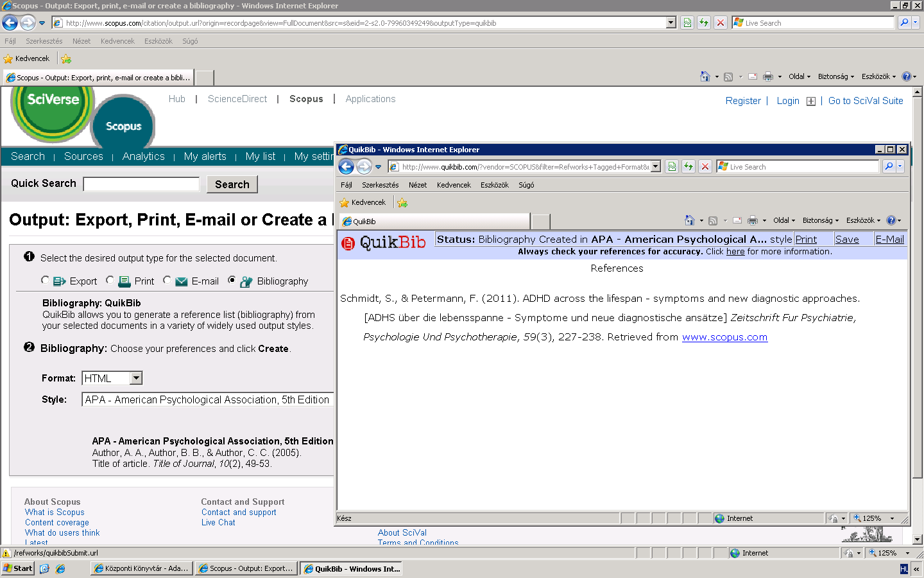Image resolution: width=924 pixels, height=578 pixels.
Task: Click the Register link
Action: coord(743,101)
